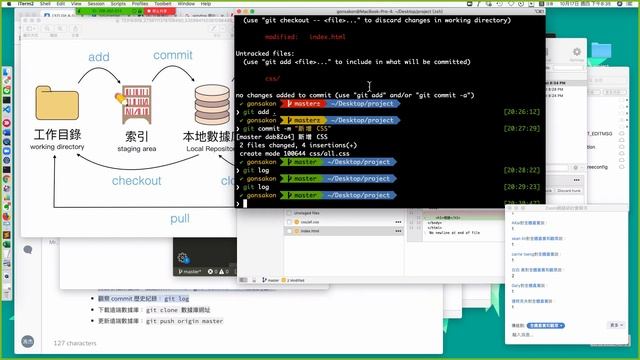640x360 pixels.
Task: Open Visual Studio Code from the dock
Action: tap(7, 109)
